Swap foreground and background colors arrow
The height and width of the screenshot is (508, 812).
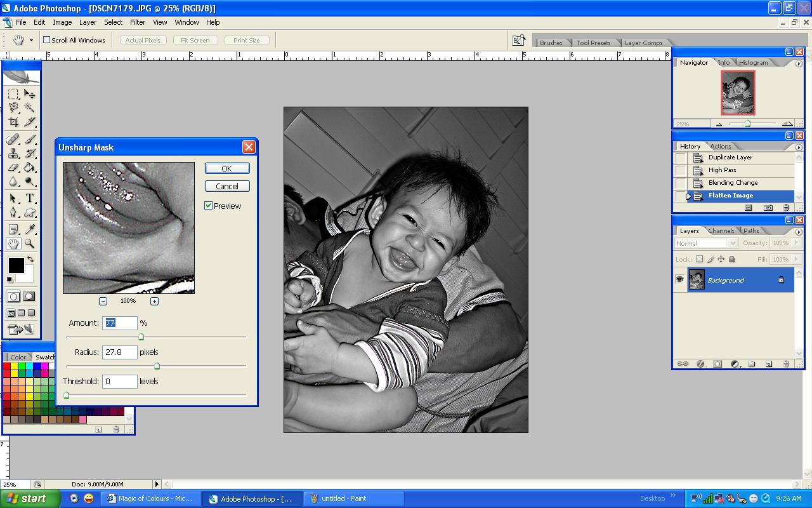tap(30, 259)
